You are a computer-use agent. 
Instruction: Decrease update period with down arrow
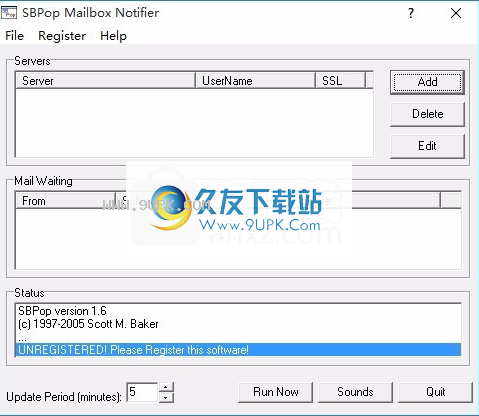point(166,397)
